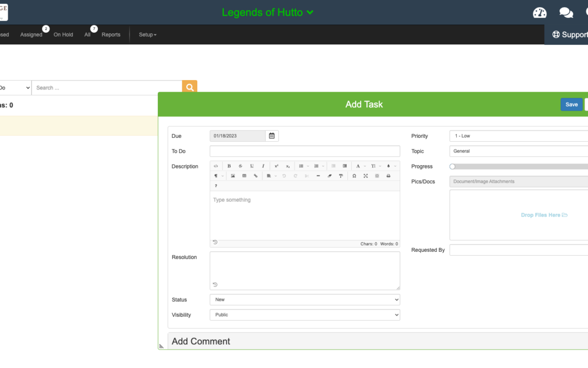The width and height of the screenshot is (588, 368).
Task: Open the chat messages icon
Action: (566, 13)
